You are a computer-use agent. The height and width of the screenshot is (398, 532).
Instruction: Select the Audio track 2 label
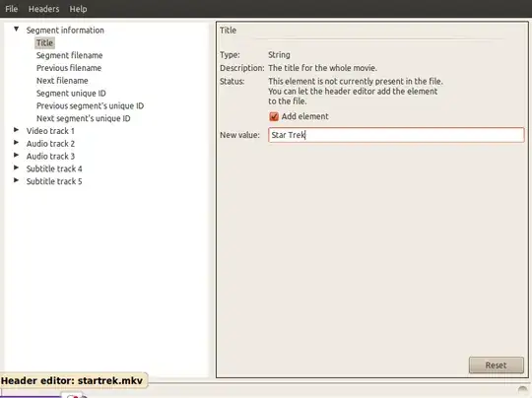[50, 144]
